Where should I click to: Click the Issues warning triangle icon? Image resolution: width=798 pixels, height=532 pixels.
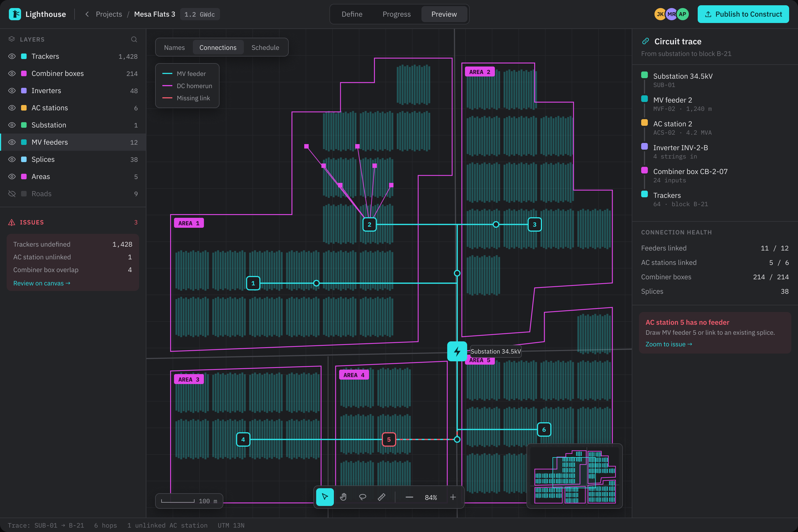[x=12, y=222]
